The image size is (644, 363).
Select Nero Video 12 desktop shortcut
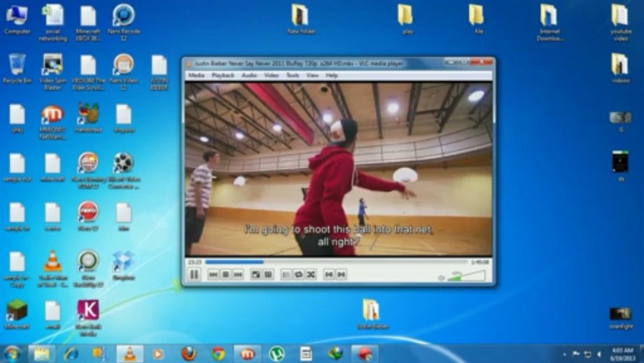[123, 72]
